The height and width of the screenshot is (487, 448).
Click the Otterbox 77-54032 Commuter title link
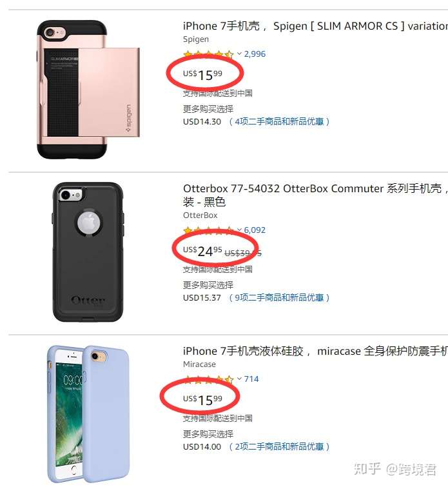[315, 195]
